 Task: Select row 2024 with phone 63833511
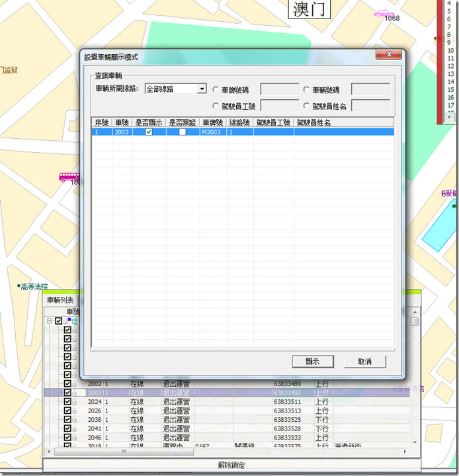[x=227, y=402]
